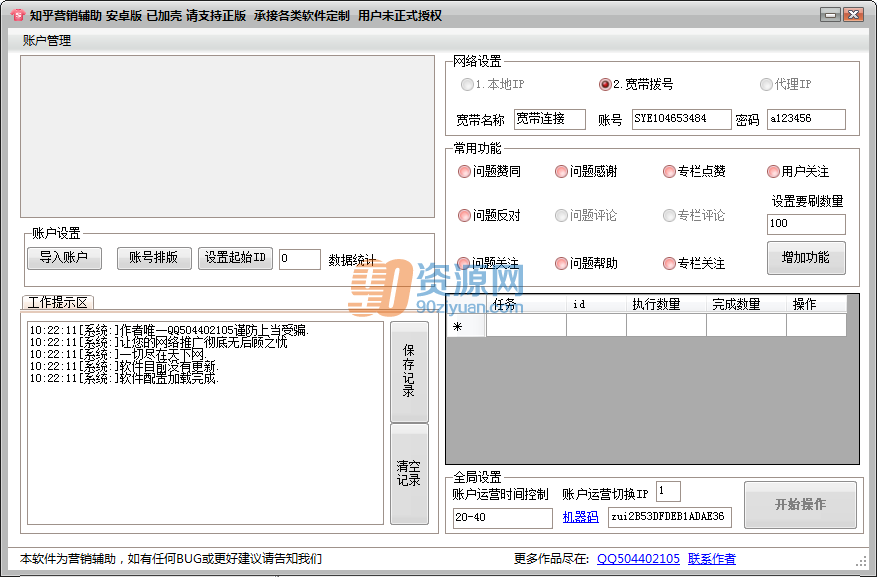Focus the 账户运营时间控制 field showing 20-40
877x577 pixels.
(503, 518)
